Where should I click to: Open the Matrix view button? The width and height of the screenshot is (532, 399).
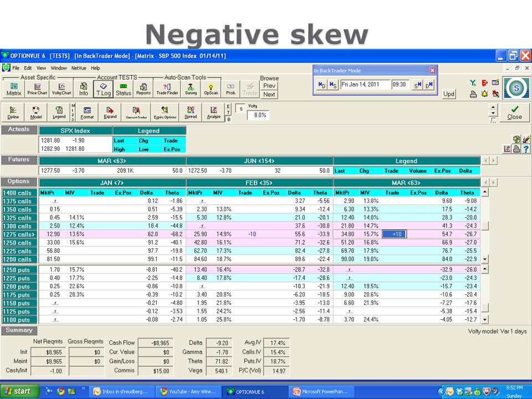[13, 89]
